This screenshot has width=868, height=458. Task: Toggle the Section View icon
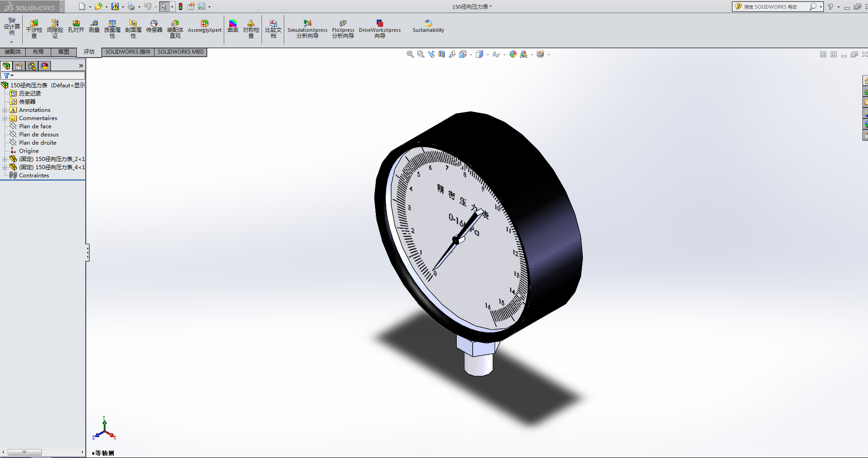tap(441, 54)
